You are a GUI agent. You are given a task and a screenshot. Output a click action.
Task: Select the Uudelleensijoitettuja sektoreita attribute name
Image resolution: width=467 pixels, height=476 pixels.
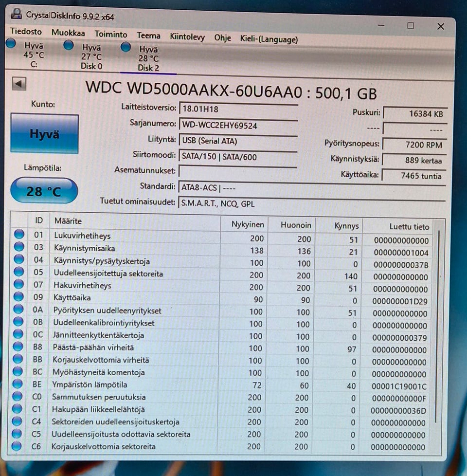point(108,274)
